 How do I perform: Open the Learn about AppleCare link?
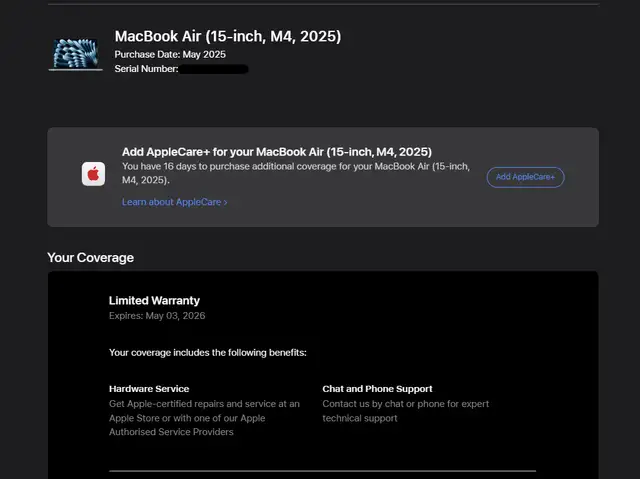tap(174, 202)
